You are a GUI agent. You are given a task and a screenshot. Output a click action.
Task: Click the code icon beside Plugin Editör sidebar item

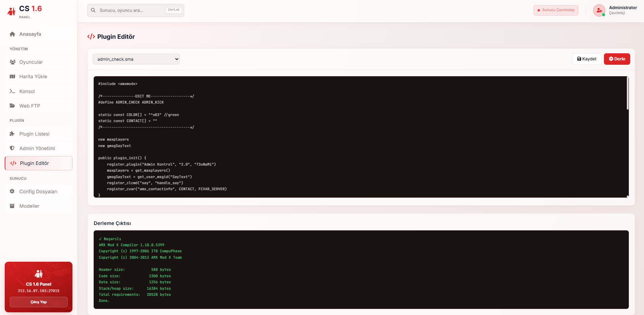click(13, 163)
